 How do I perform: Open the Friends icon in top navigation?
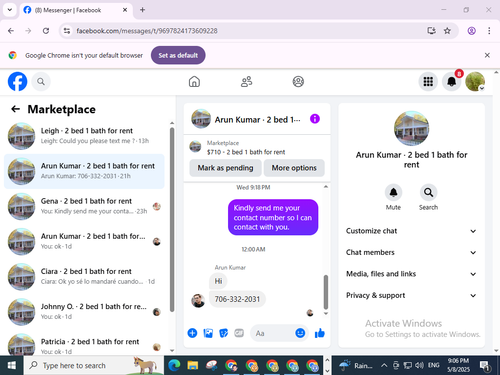(x=246, y=81)
